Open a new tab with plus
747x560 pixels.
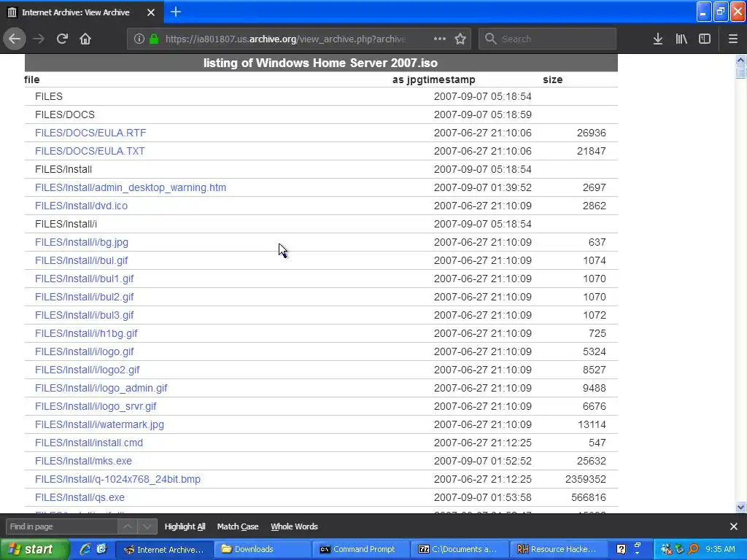[x=176, y=12]
